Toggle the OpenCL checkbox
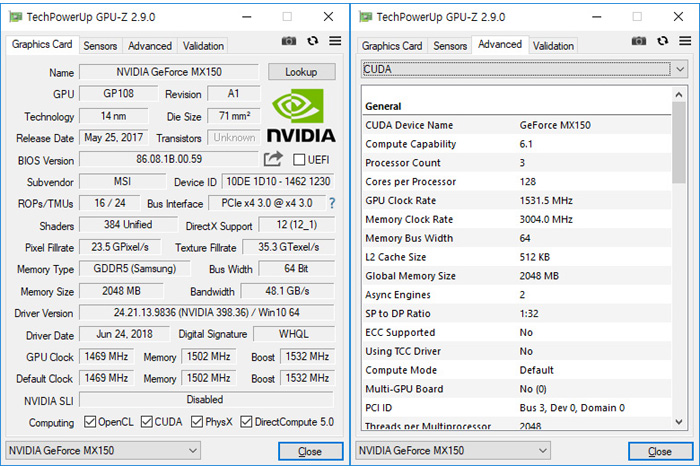The image size is (700, 470). tap(91, 422)
